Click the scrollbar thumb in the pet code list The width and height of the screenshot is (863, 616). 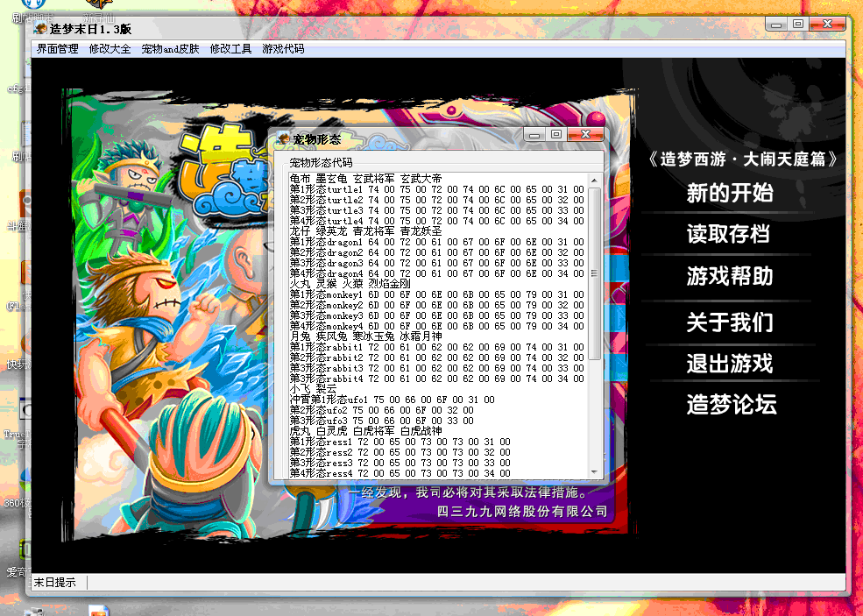594,273
